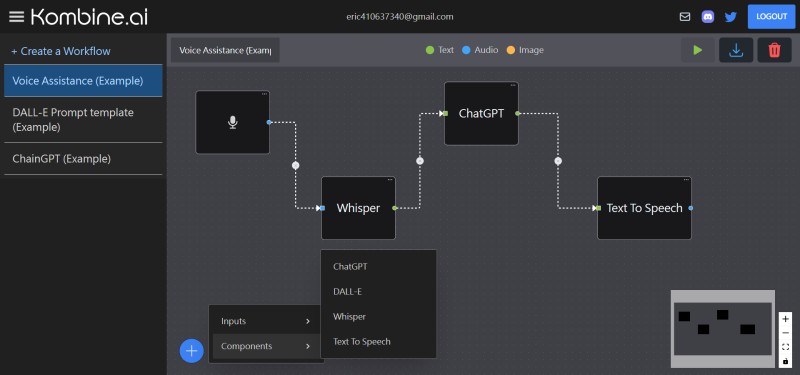Click the blue audio input port of Whisper
This screenshot has height=375, width=800.
(322, 208)
